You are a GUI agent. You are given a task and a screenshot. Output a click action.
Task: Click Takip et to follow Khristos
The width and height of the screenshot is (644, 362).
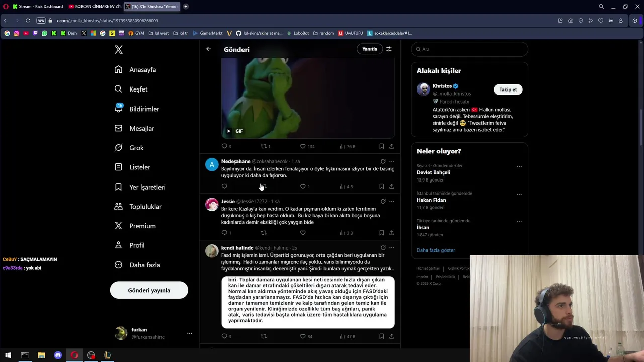click(x=508, y=89)
